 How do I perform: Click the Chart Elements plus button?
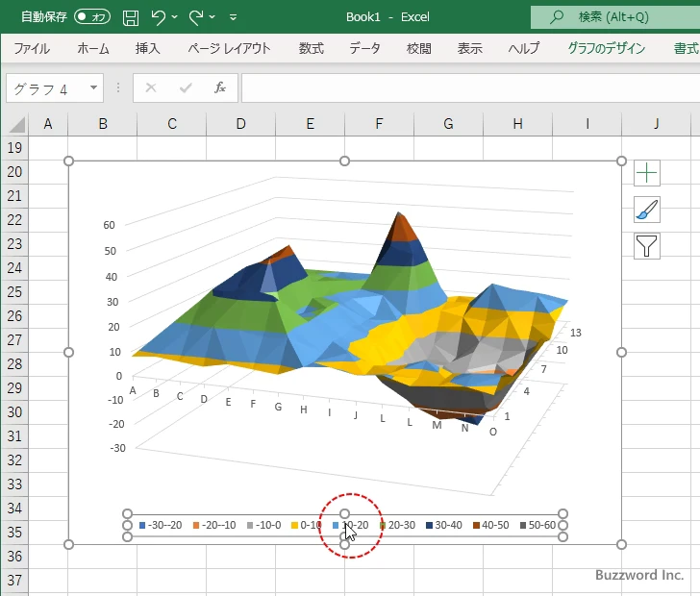(x=647, y=173)
